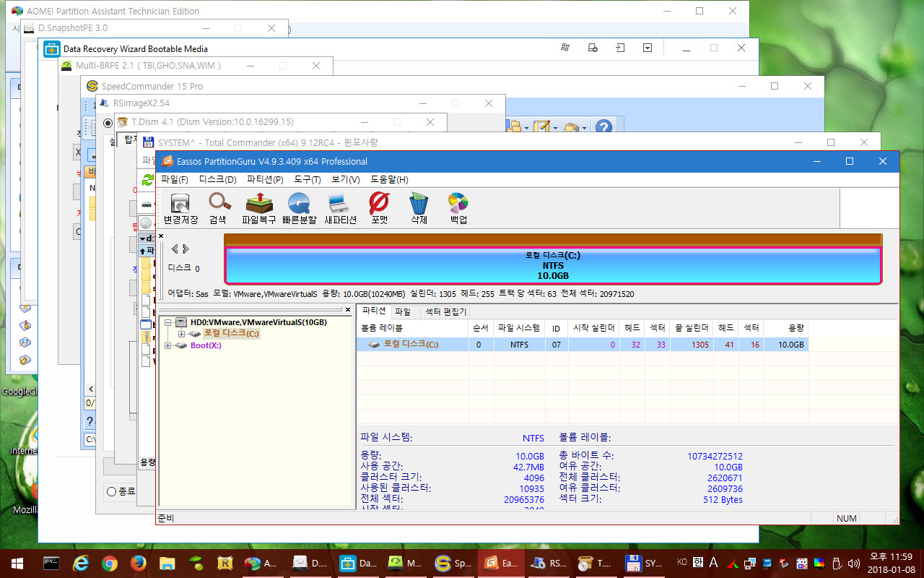Switch to Total Commander SYSTEM taskbar button
This screenshot has width=924, height=578.
pos(642,564)
